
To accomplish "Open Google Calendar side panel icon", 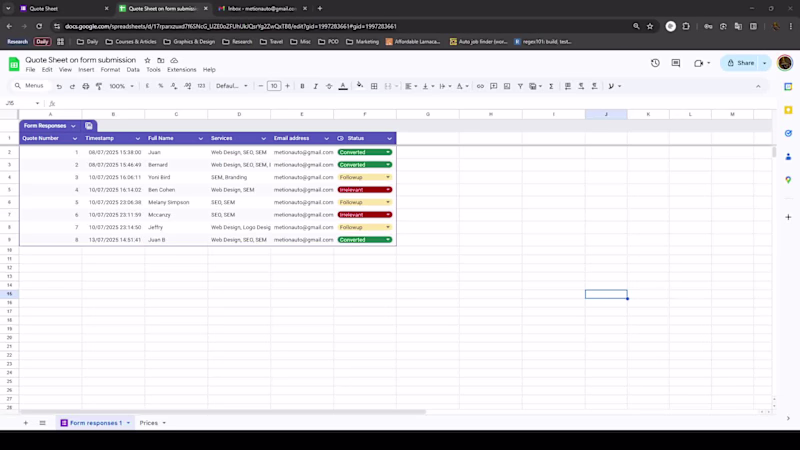I will (x=788, y=87).
